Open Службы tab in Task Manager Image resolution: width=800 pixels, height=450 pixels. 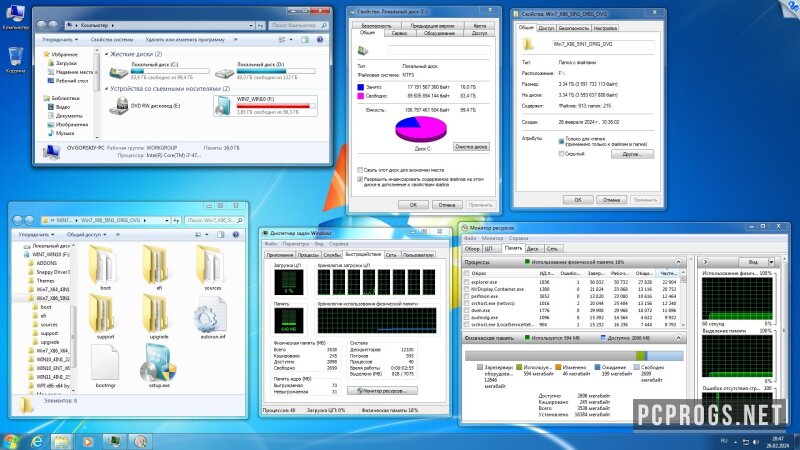(x=332, y=255)
